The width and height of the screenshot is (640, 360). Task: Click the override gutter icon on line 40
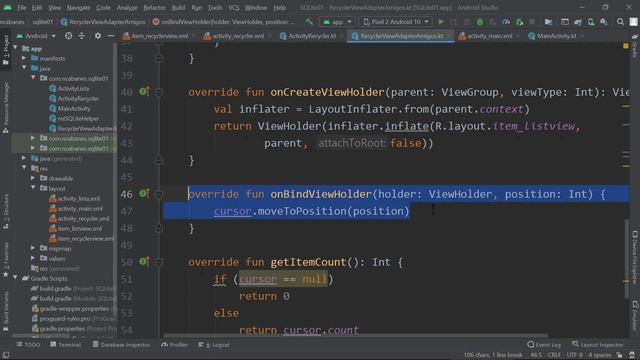[144, 91]
